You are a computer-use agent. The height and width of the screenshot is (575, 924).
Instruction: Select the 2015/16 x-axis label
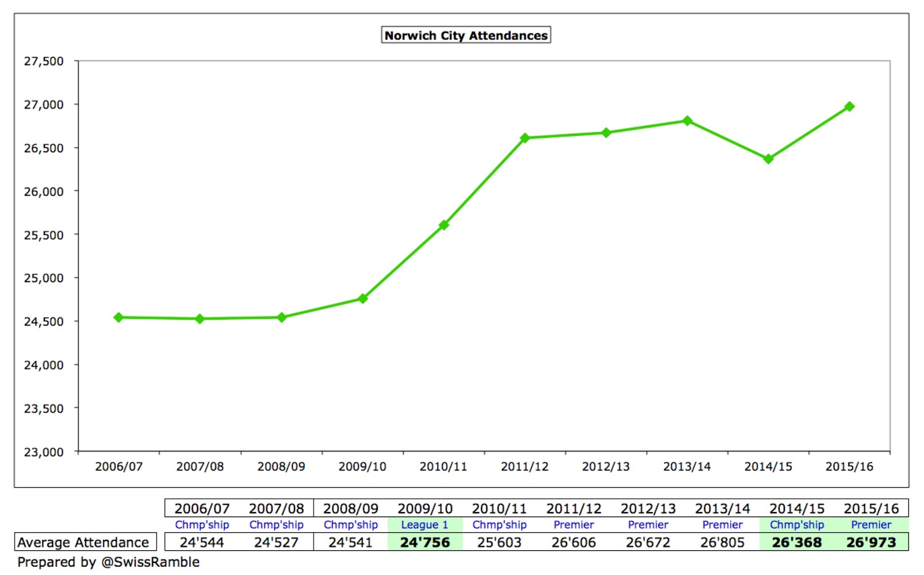850,466
